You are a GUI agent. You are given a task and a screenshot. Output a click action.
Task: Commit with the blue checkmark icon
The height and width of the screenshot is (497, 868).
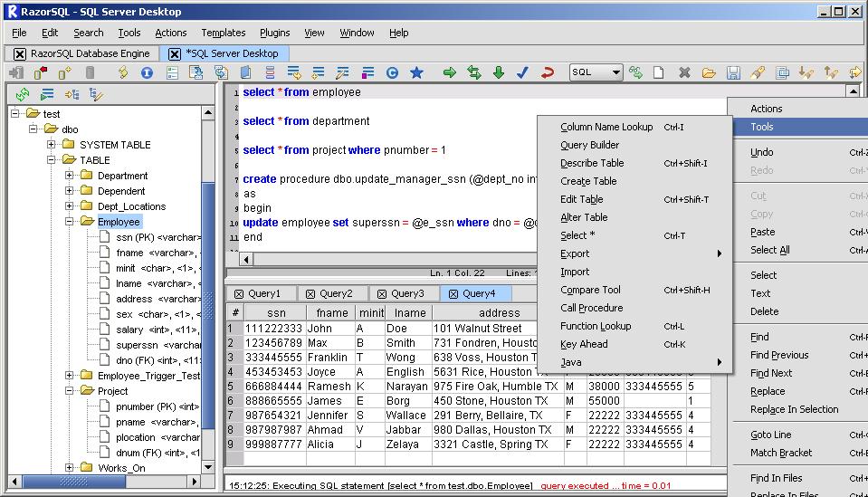[522, 72]
